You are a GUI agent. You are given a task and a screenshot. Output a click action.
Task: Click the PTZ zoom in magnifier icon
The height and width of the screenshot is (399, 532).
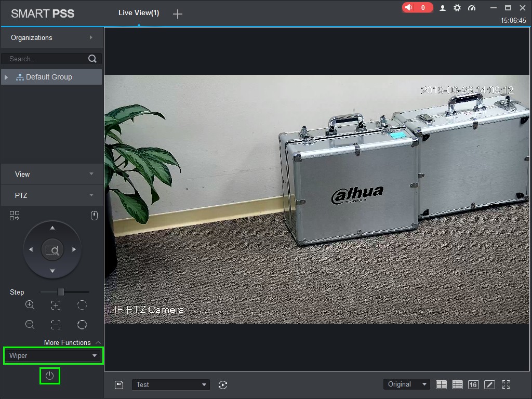30,305
